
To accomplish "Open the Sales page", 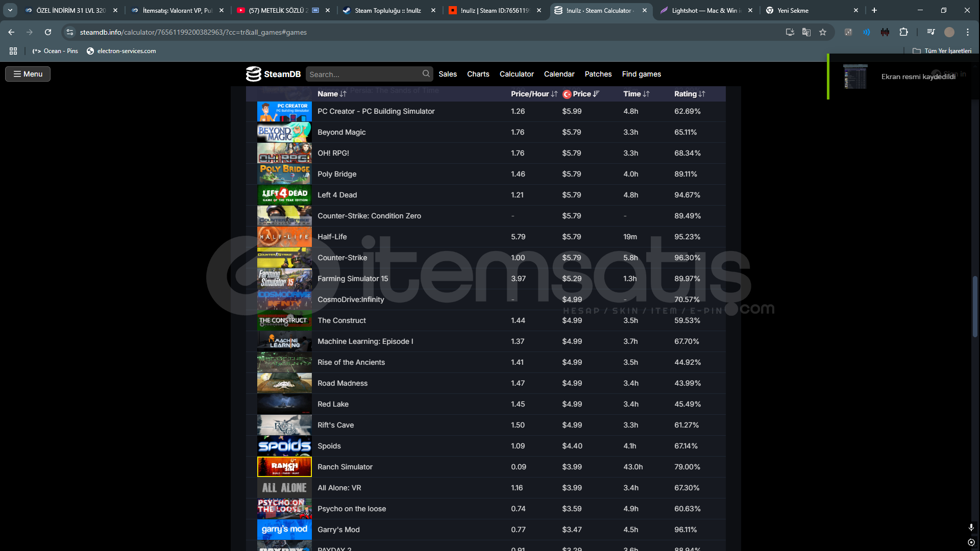I will pyautogui.click(x=448, y=74).
